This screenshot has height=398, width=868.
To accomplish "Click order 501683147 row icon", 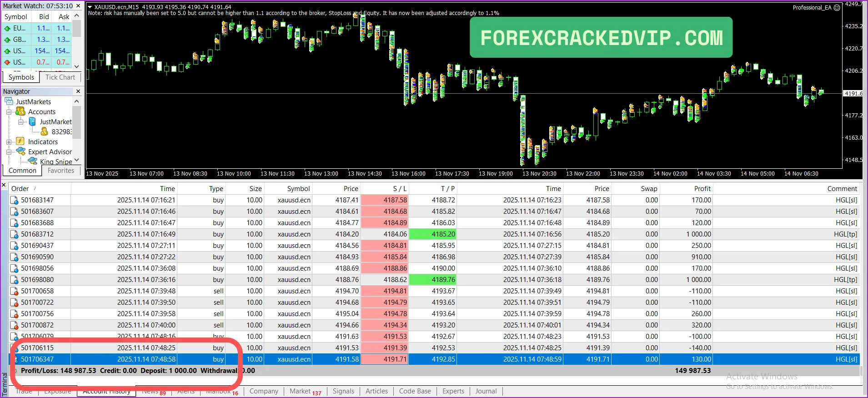I will 15,200.
